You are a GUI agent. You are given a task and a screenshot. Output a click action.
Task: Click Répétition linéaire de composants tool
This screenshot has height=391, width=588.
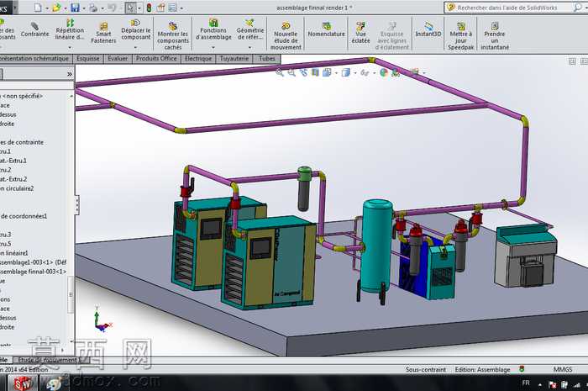point(70,29)
